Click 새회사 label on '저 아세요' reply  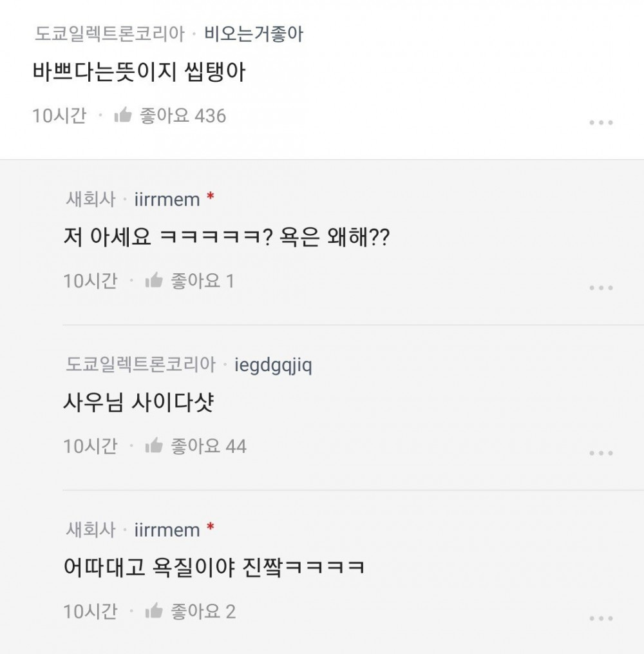[x=91, y=199]
